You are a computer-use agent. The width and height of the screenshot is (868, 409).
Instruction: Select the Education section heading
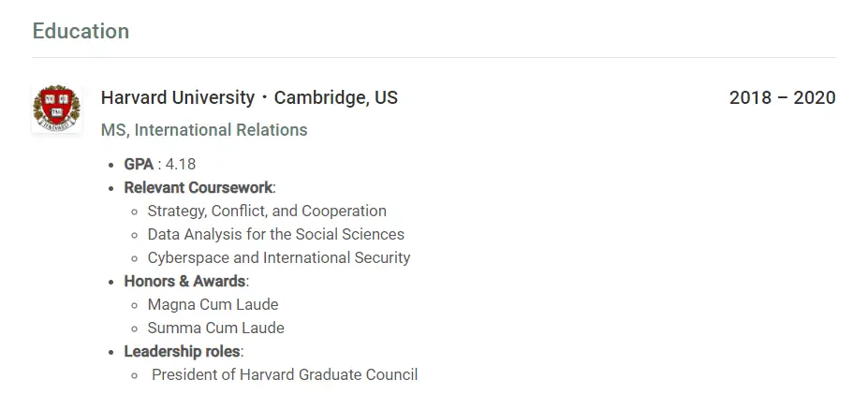[81, 31]
